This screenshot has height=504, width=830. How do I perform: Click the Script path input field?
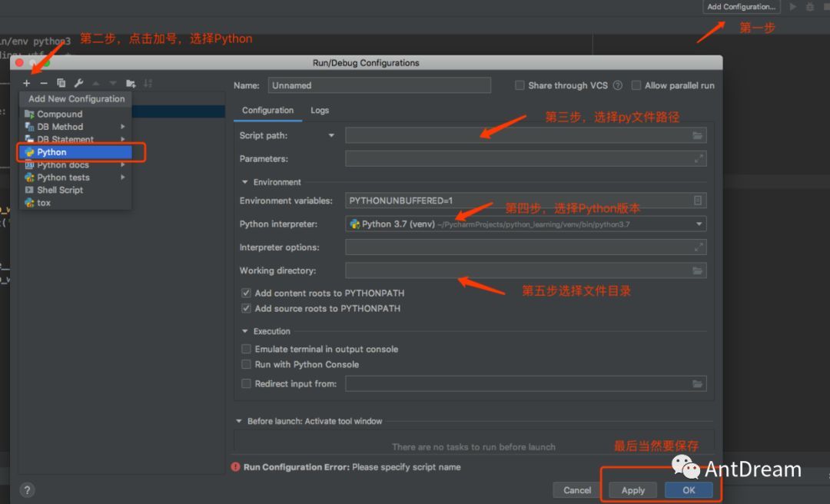(x=526, y=135)
